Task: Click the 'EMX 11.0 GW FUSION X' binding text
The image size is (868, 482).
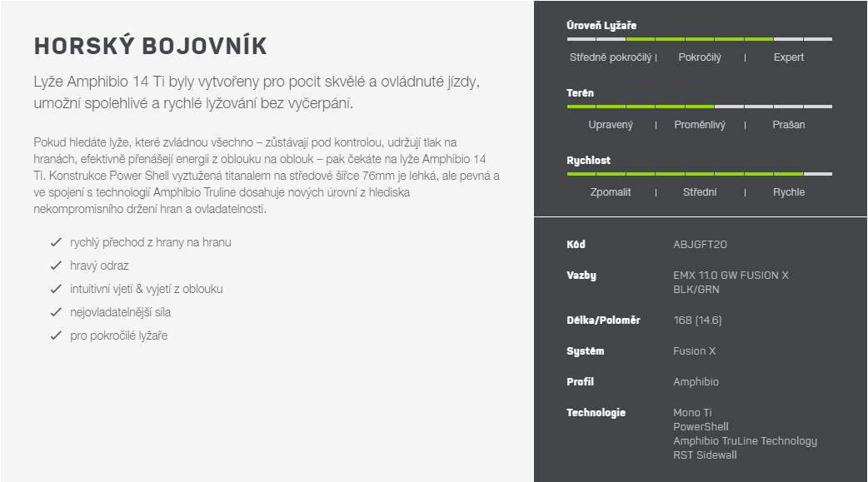Action: point(731,276)
